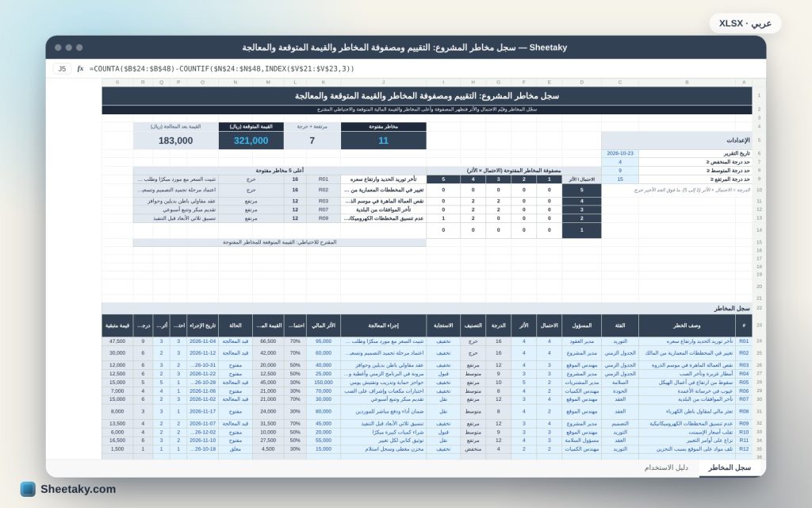Screen dimensions: 812x508
Task: Click the high plus critical count 7
Action: [312, 140]
